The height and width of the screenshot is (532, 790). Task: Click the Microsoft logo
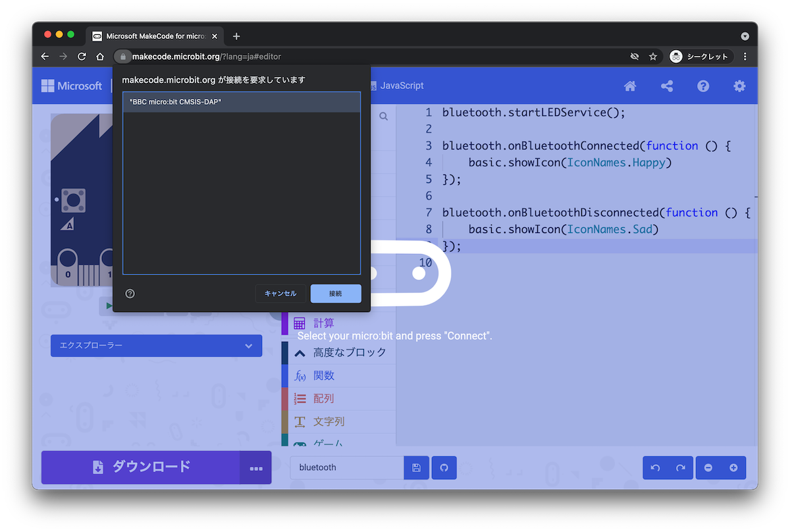tap(72, 86)
